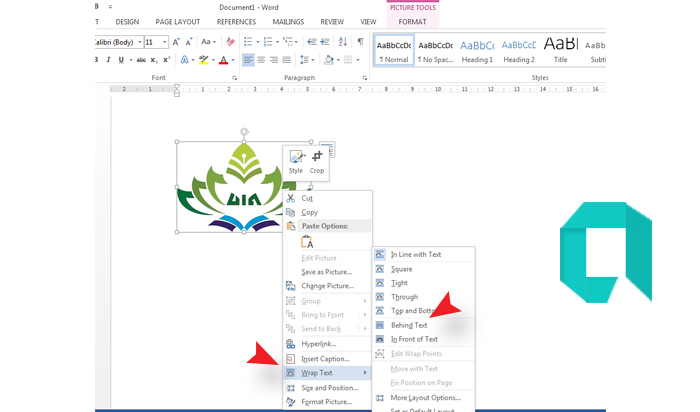This screenshot has height=412, width=700.
Task: Expand Wrap Text submenu
Action: [x=327, y=373]
